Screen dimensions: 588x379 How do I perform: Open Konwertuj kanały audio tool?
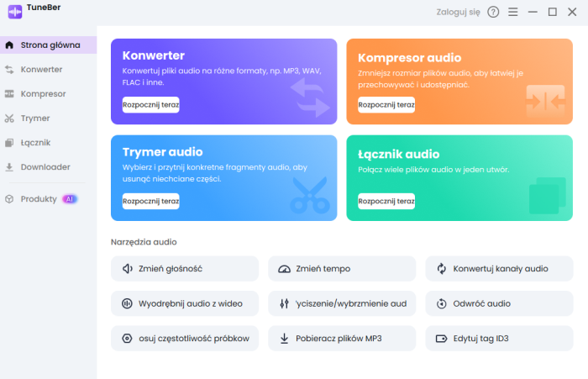click(x=499, y=269)
